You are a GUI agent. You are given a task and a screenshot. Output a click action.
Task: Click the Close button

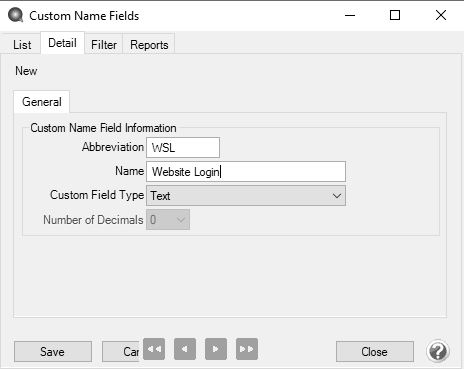[375, 352]
